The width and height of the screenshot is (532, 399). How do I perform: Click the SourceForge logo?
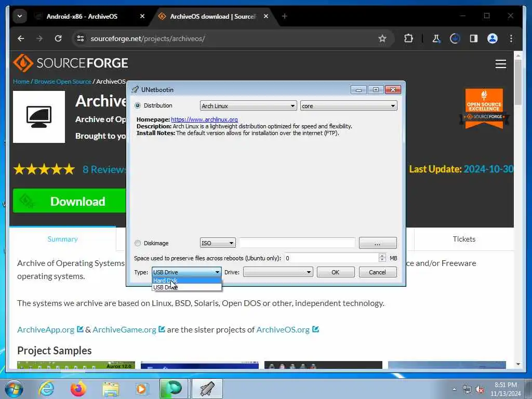(x=71, y=63)
